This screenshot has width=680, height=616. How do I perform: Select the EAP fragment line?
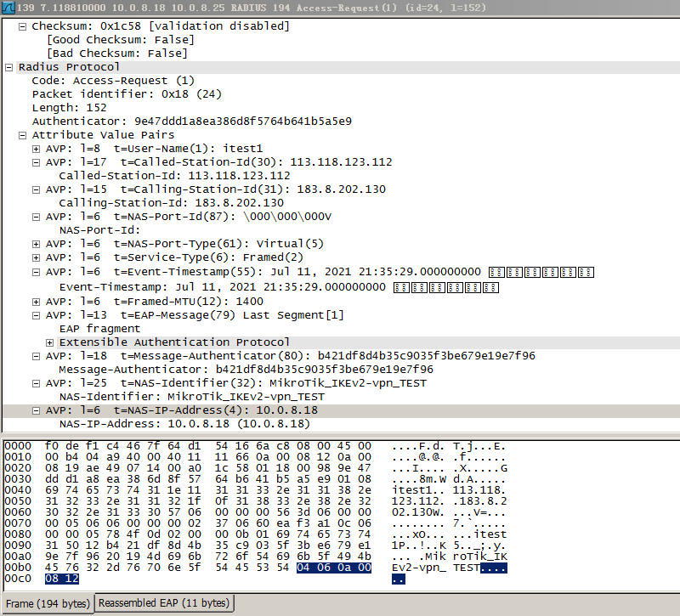click(99, 329)
